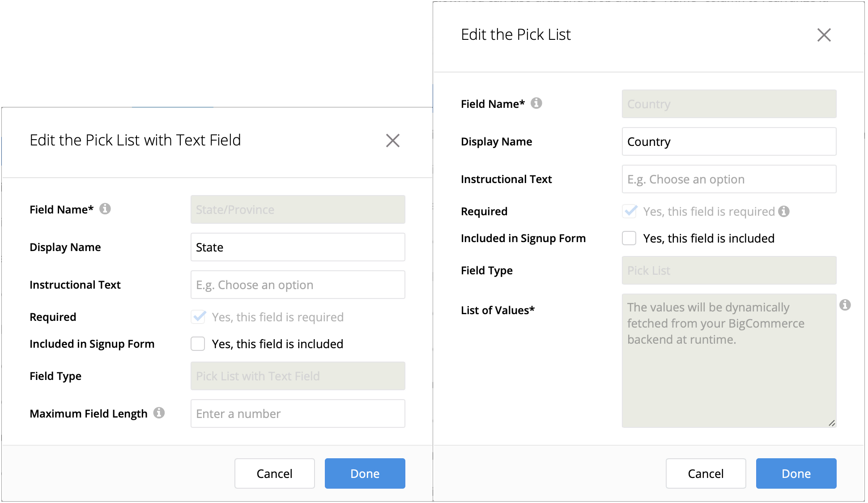Click info icon beside State/Province Field Name
Viewport: 868px width, 503px height.
(x=105, y=209)
